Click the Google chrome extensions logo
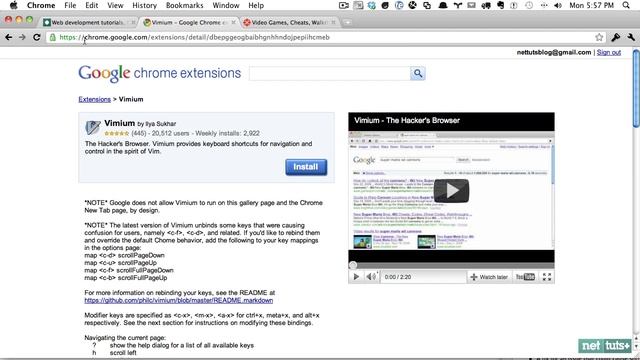 160,73
